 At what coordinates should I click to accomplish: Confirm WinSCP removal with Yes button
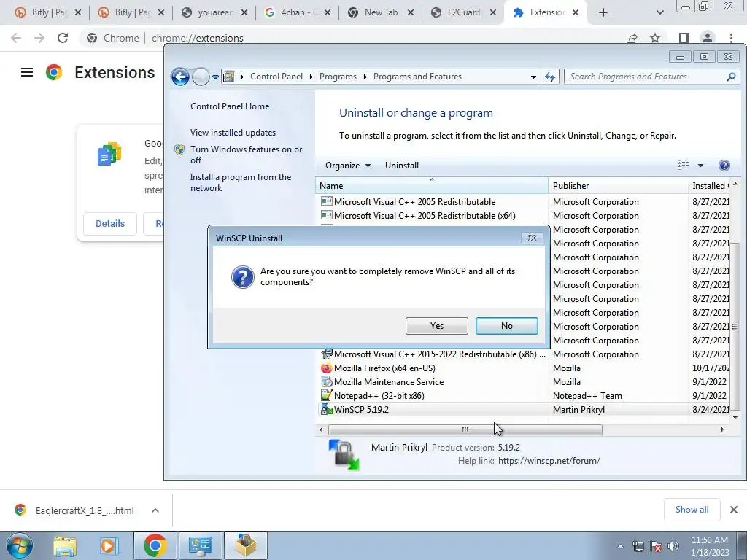(436, 326)
